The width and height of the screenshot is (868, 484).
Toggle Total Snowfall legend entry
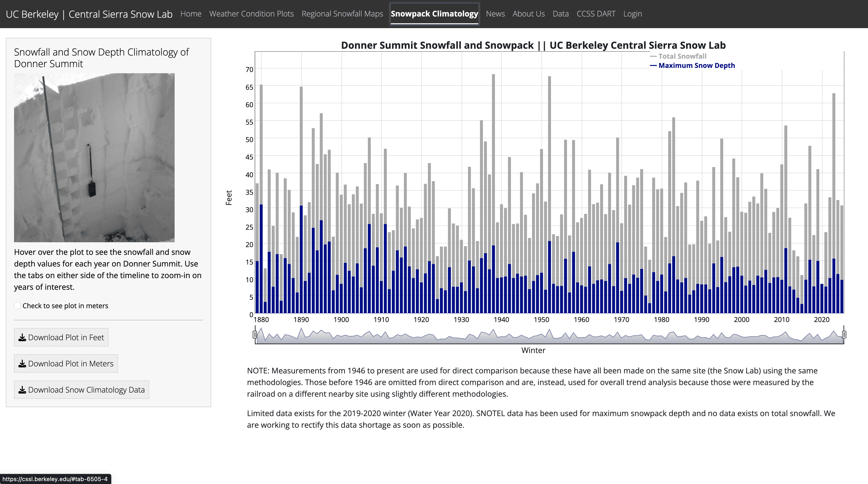682,56
